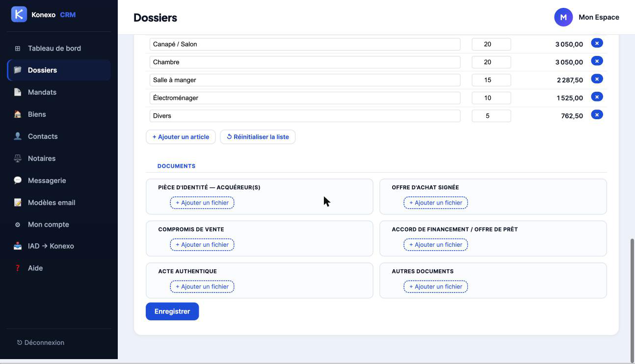Click the Canapé / Salon name field
635x364 pixels.
coord(305,44)
